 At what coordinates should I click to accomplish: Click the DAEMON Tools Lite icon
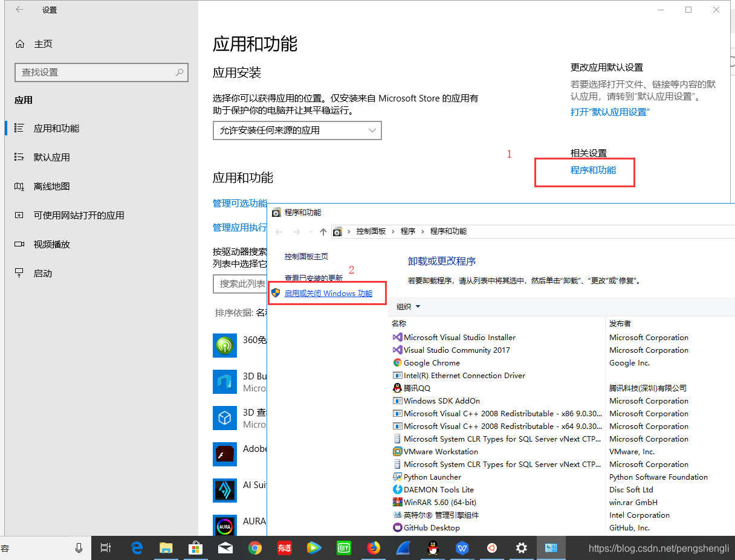point(398,489)
